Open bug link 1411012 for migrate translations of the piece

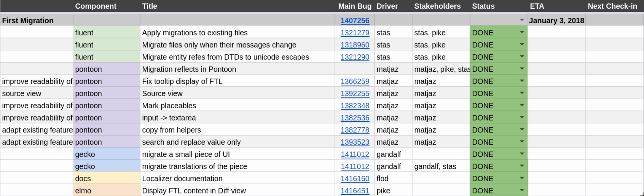coord(355,166)
